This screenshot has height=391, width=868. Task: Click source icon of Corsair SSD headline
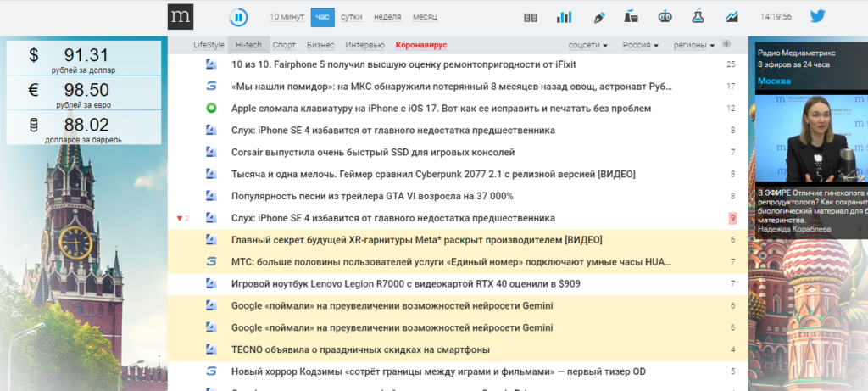pos(211,153)
